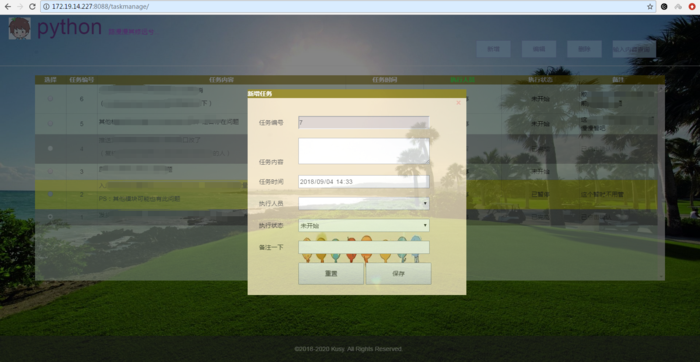Select the radio button for task 6
700x362 pixels.
[x=50, y=98]
